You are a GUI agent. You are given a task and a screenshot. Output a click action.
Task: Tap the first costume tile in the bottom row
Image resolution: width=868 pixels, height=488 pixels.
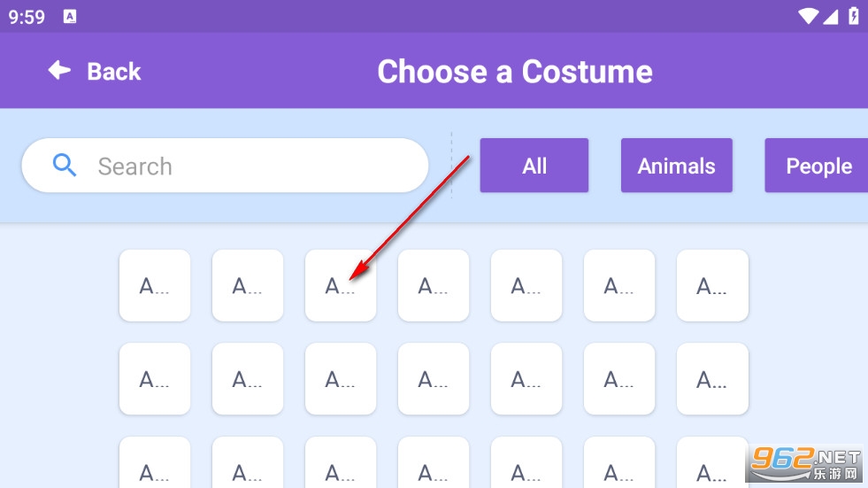(155, 463)
